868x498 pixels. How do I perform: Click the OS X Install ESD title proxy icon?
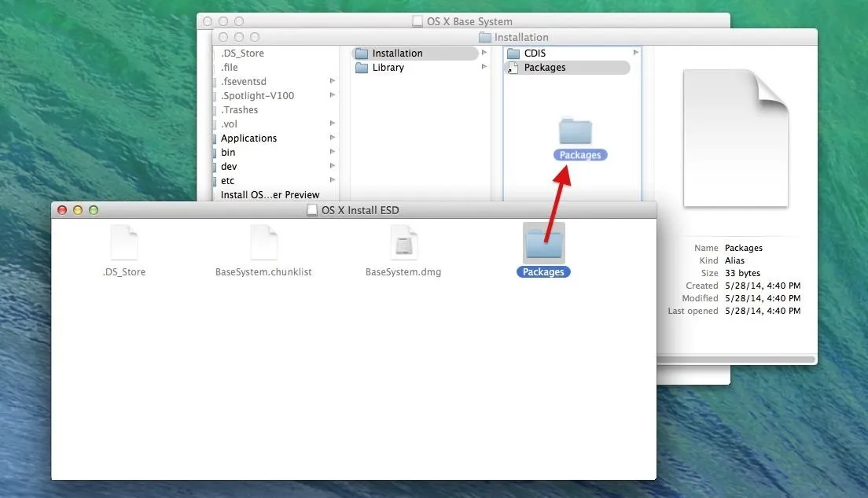pyautogui.click(x=312, y=210)
